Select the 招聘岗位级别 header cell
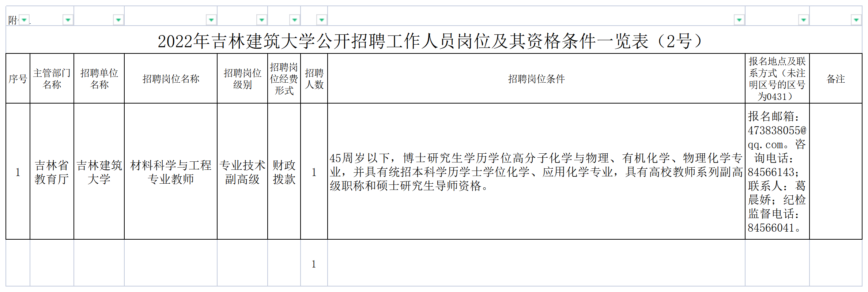This screenshot has height=292, width=868. click(x=242, y=79)
